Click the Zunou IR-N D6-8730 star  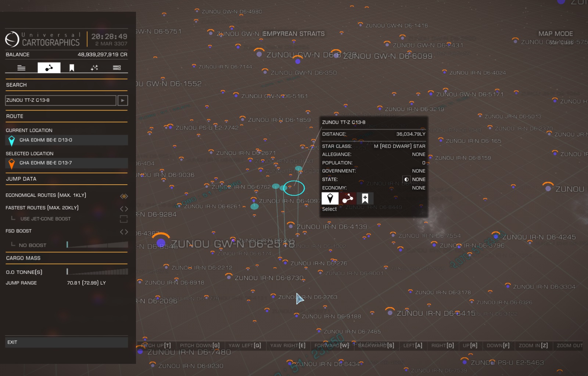229,276
